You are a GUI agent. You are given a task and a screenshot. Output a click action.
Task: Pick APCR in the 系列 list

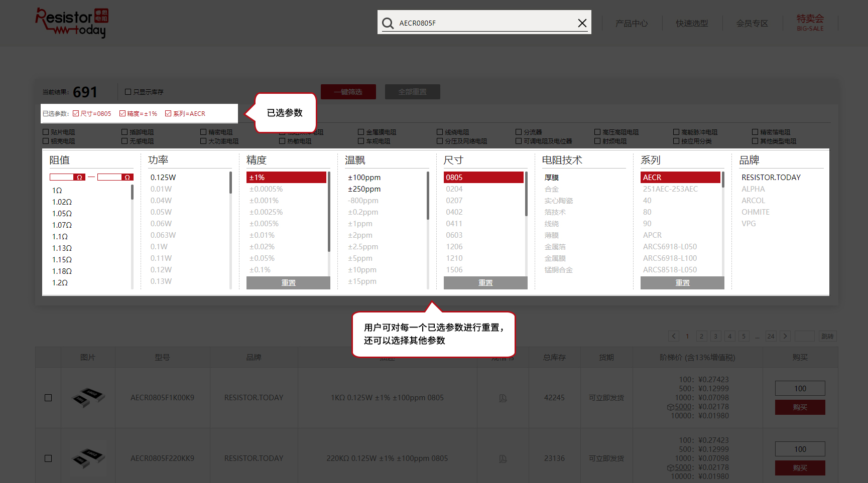(652, 235)
